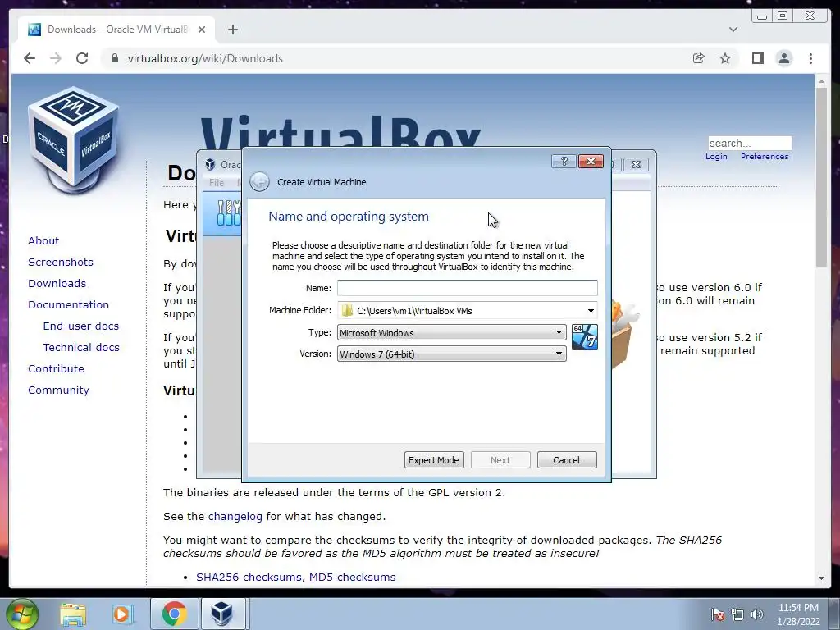
Task: Bookmark this page with the star icon
Action: 725,58
